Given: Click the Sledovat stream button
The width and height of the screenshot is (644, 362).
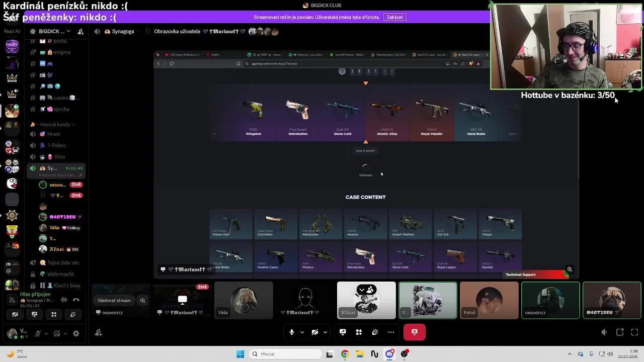Looking at the screenshot, I should point(114,301).
